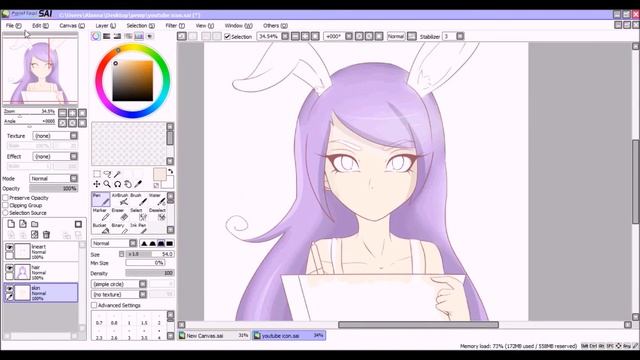Switch to the youtube icon.sai tab

[289, 336]
